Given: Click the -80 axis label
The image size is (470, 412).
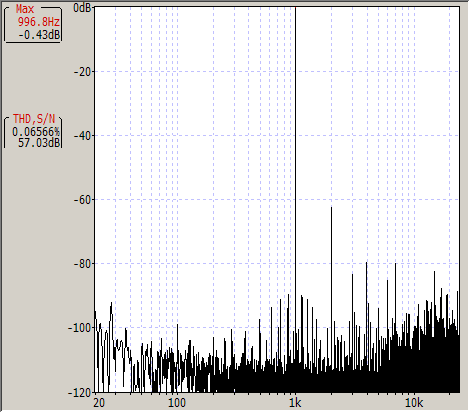Looking at the screenshot, I should point(83,264).
